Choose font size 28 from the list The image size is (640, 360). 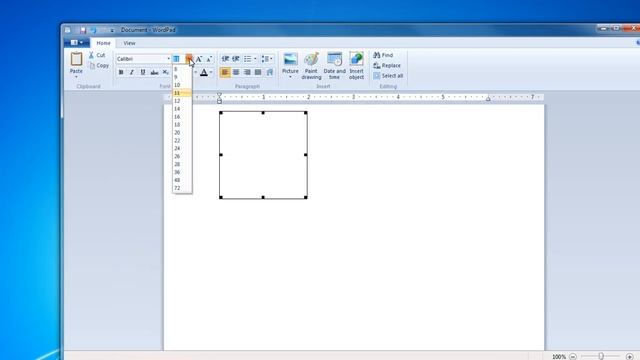click(182, 164)
